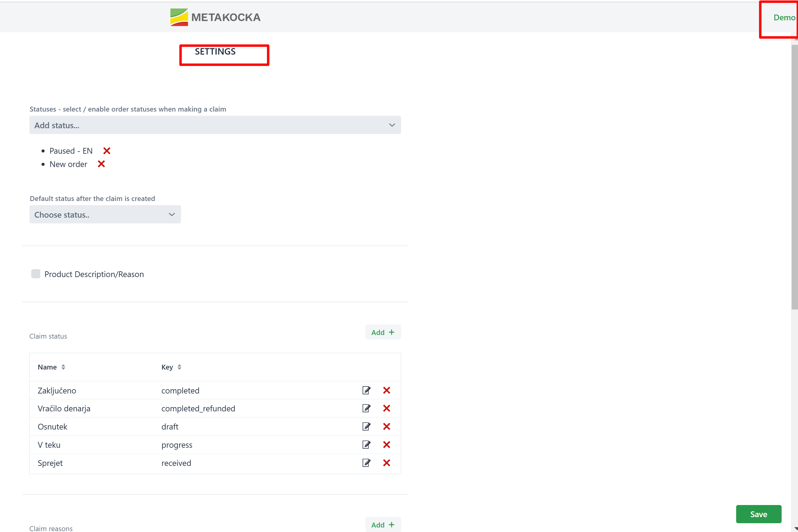
Task: Delete the Vračilo denarja status row
Action: click(x=387, y=408)
